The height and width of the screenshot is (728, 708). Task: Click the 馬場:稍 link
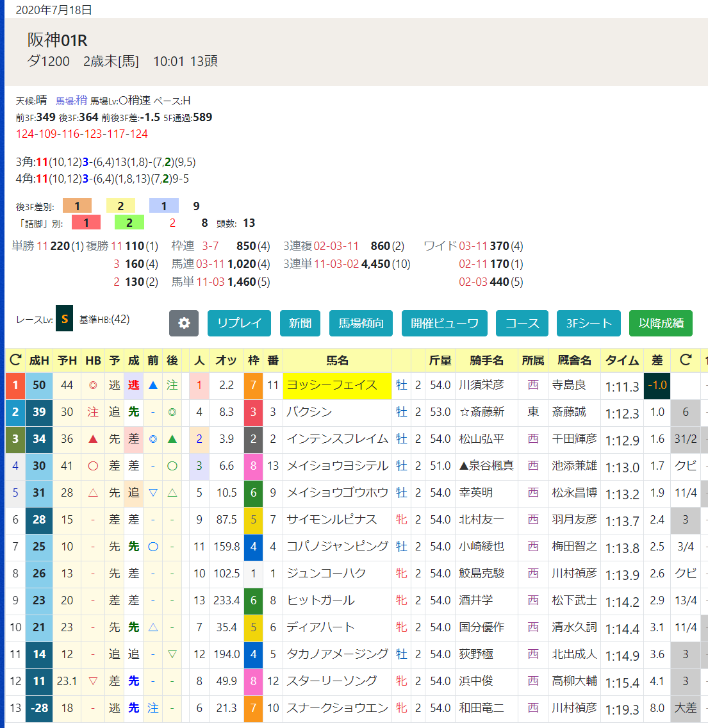tap(72, 100)
